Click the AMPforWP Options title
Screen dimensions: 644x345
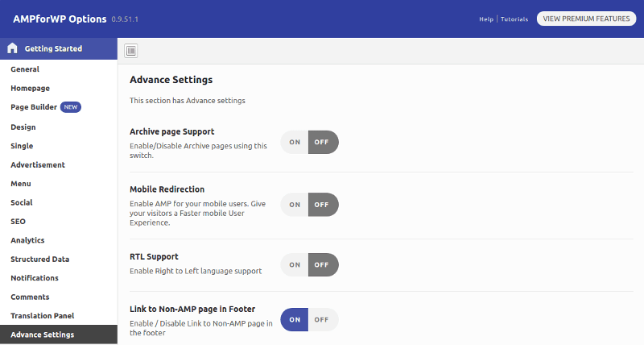coord(60,19)
